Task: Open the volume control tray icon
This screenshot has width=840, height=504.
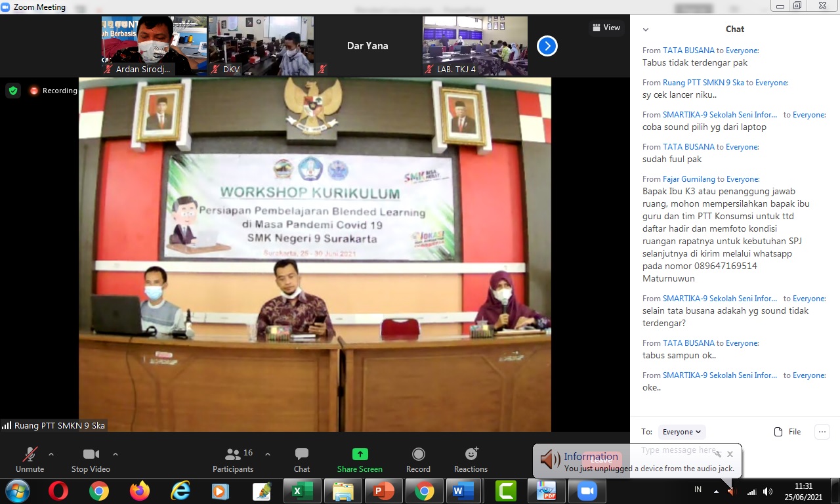Action: [x=768, y=491]
